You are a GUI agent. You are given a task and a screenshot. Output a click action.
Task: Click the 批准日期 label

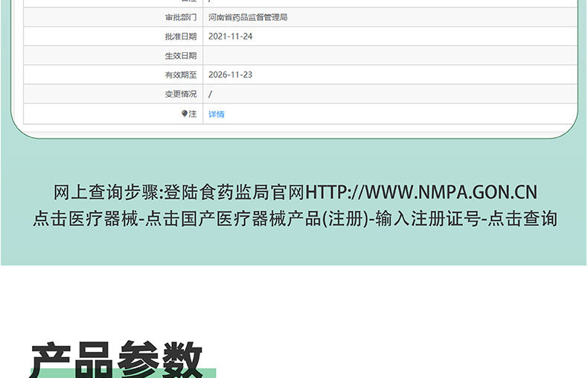[x=181, y=36]
